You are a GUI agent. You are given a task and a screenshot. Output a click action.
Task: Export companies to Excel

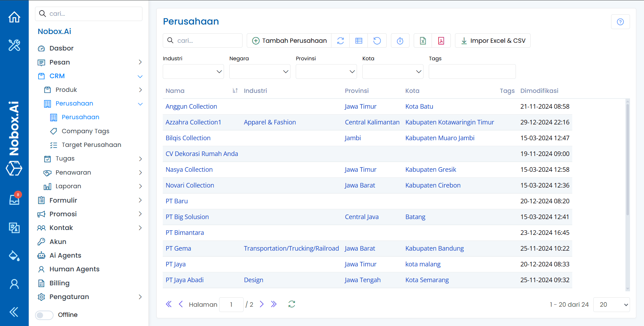pos(422,40)
